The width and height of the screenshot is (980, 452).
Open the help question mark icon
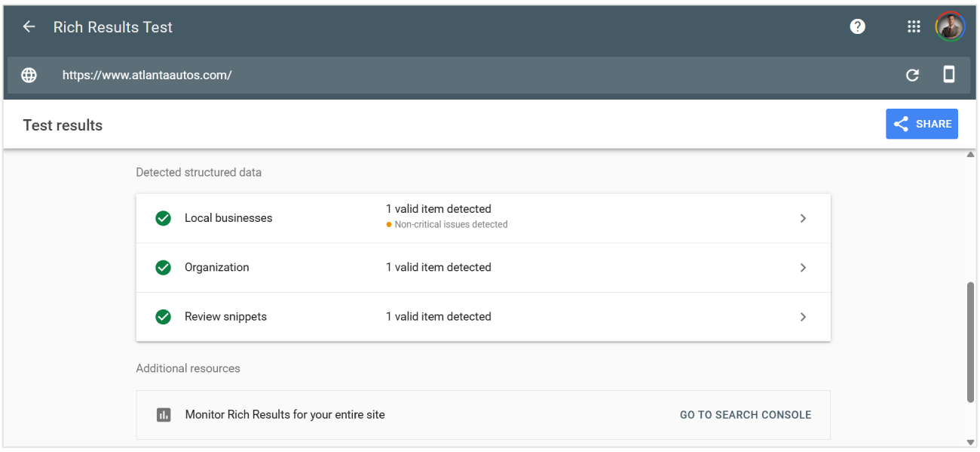tap(857, 27)
